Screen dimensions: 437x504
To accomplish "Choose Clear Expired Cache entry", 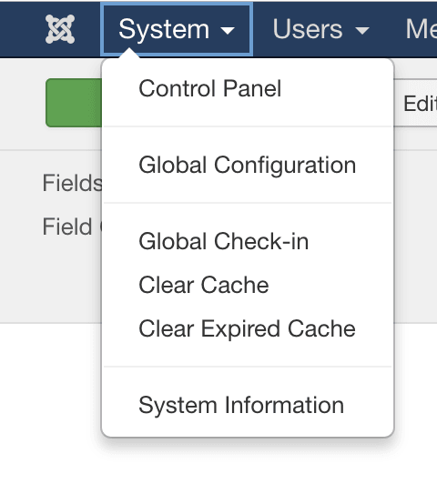I will pyautogui.click(x=247, y=328).
